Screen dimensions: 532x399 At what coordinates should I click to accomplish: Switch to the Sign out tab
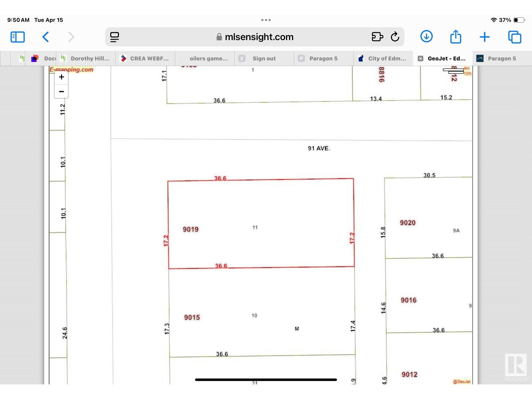click(264, 59)
